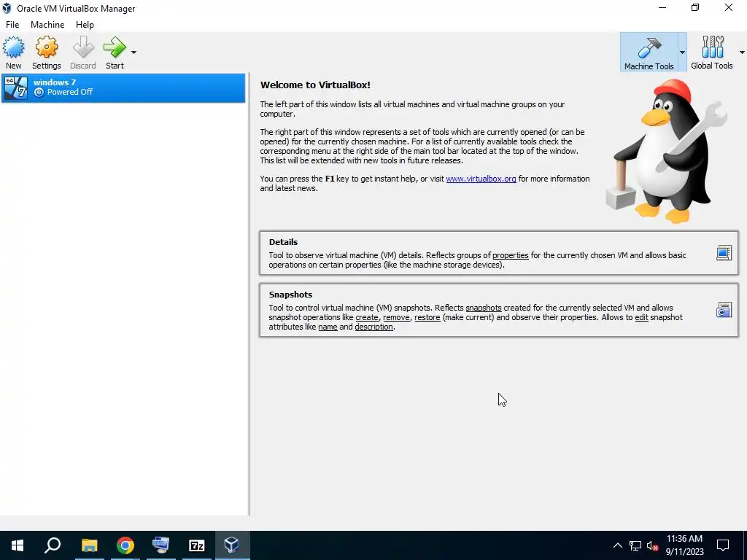The image size is (747, 560).
Task: Open the notification center icon
Action: [x=723, y=545]
